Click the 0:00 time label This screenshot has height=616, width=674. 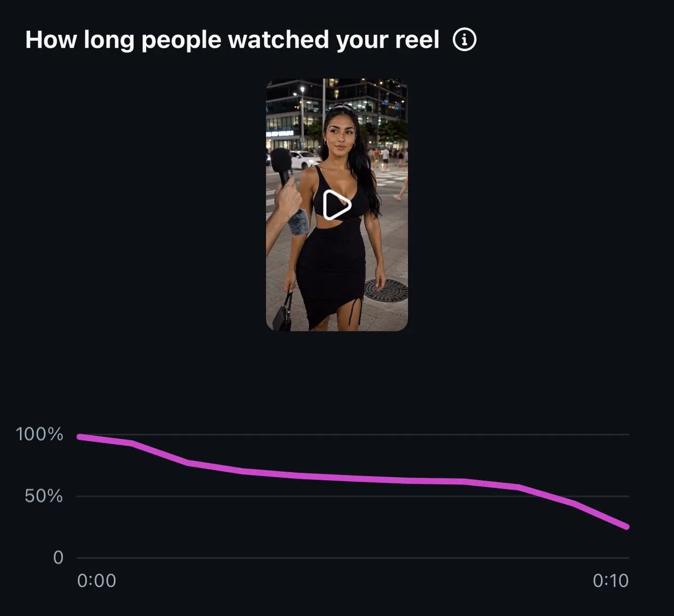tap(97, 580)
